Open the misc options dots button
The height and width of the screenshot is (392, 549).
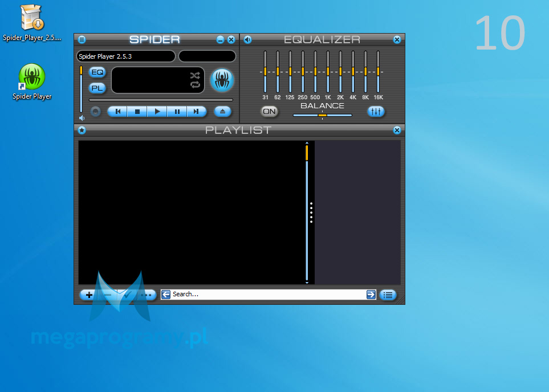coord(147,295)
